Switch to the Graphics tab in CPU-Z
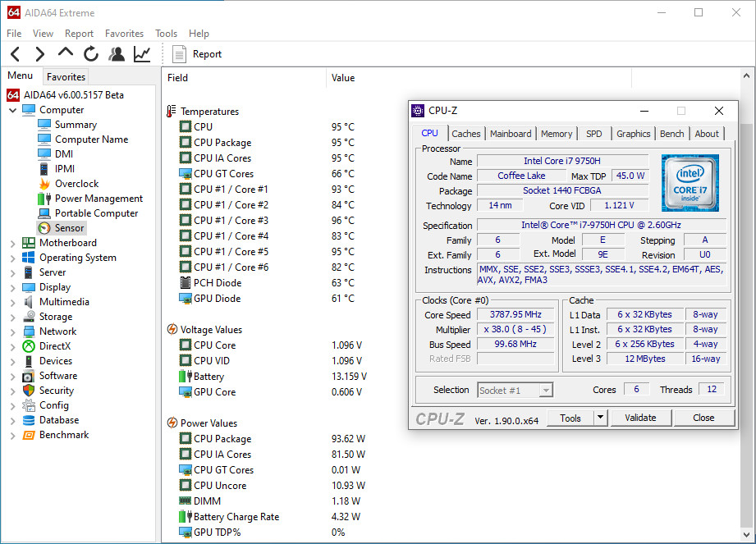Viewport: 756px width, 544px height. [633, 134]
